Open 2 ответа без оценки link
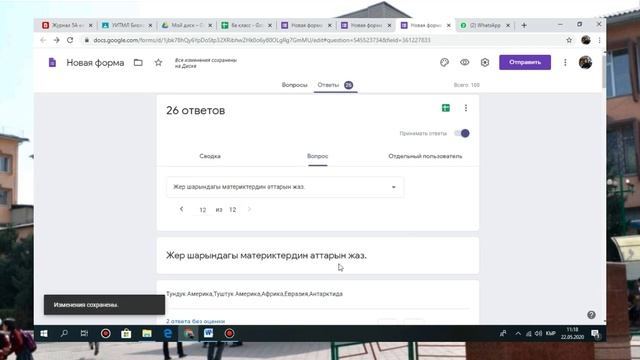640x360 pixels. (x=196, y=321)
